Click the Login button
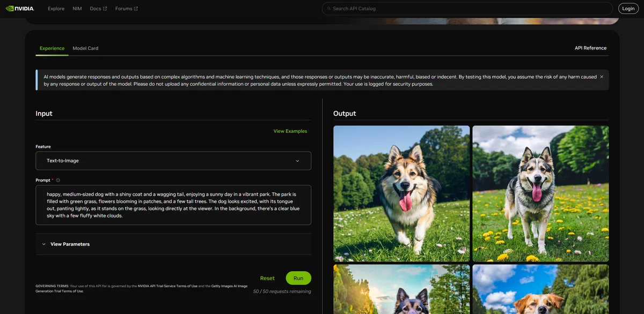This screenshot has width=644, height=314. tap(628, 9)
